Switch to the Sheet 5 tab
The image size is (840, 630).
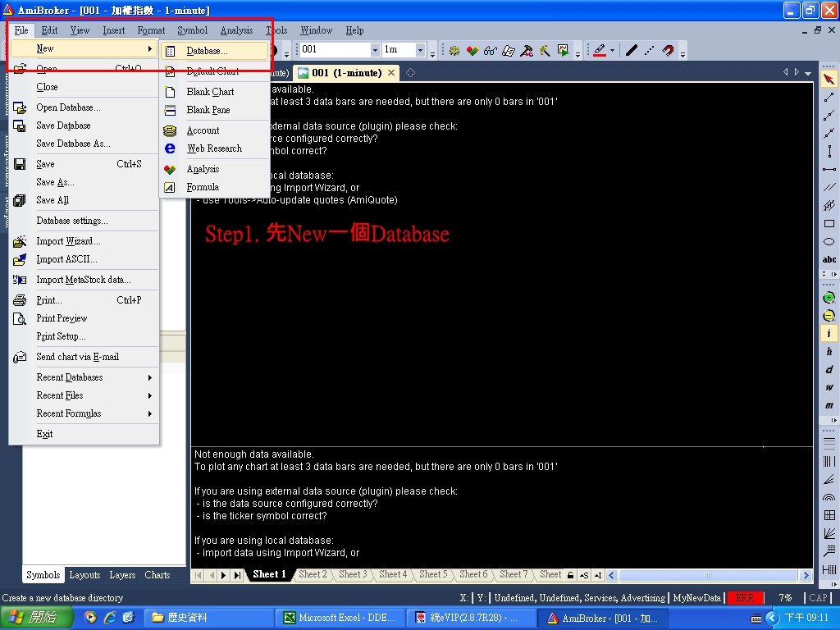point(433,574)
